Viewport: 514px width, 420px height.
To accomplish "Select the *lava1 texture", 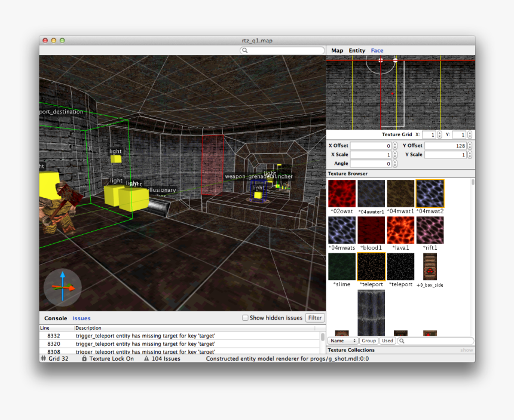I will coord(400,230).
